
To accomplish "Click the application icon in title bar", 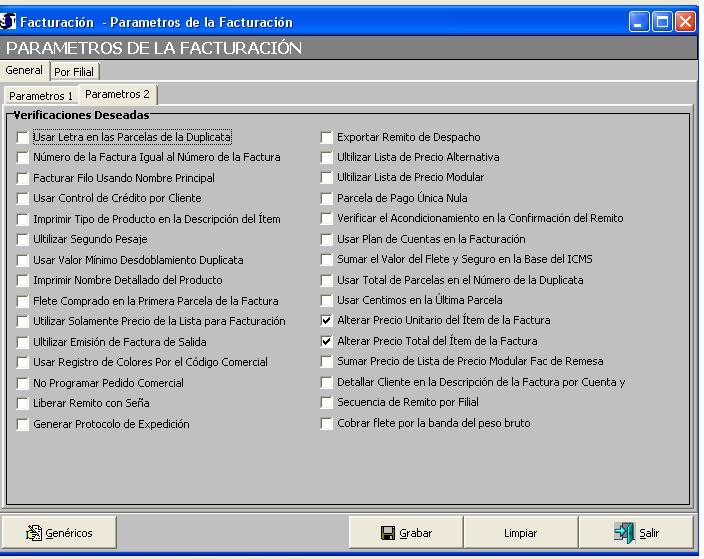I will (x=10, y=21).
